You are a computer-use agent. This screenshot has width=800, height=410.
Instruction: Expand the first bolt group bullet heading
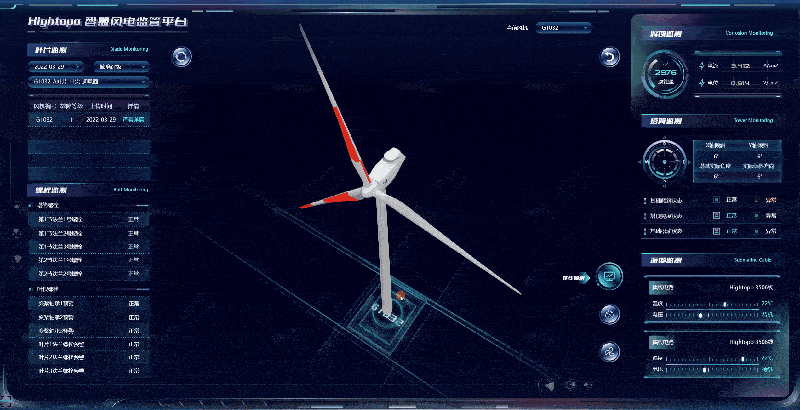click(x=46, y=205)
